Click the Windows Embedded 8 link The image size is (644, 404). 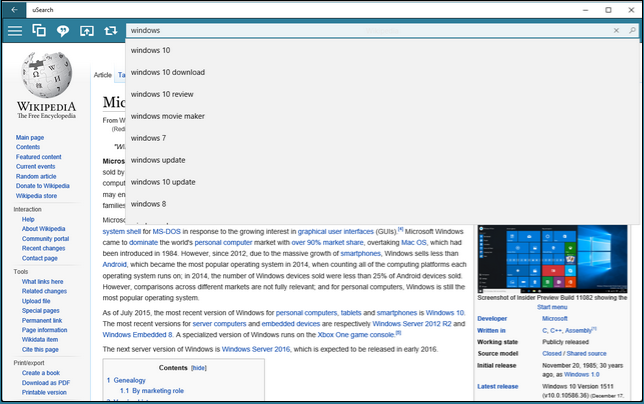pos(138,335)
